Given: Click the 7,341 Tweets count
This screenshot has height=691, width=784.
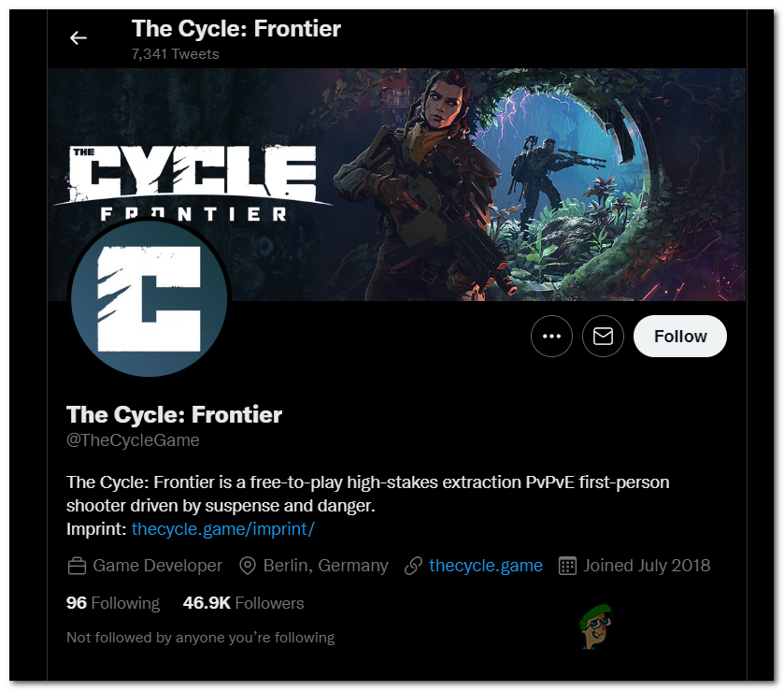Looking at the screenshot, I should (x=175, y=54).
